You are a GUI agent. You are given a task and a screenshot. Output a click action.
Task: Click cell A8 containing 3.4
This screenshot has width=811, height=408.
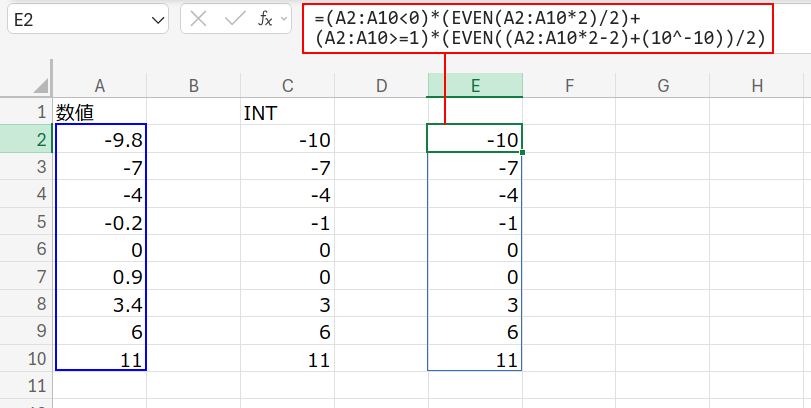point(100,303)
